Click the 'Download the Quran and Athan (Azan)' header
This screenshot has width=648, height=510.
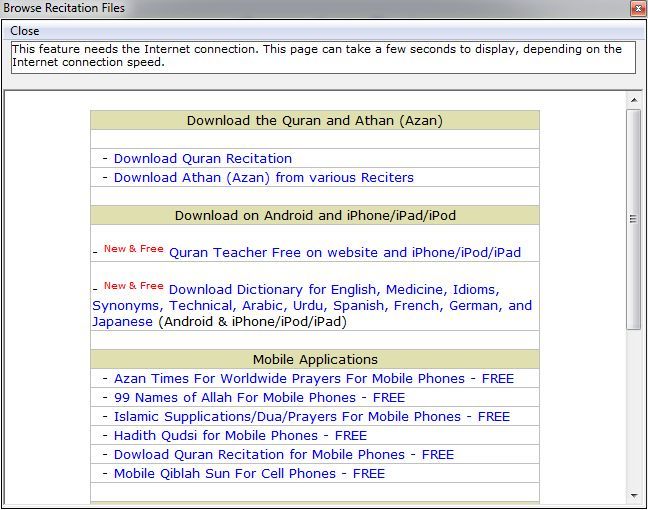(315, 121)
